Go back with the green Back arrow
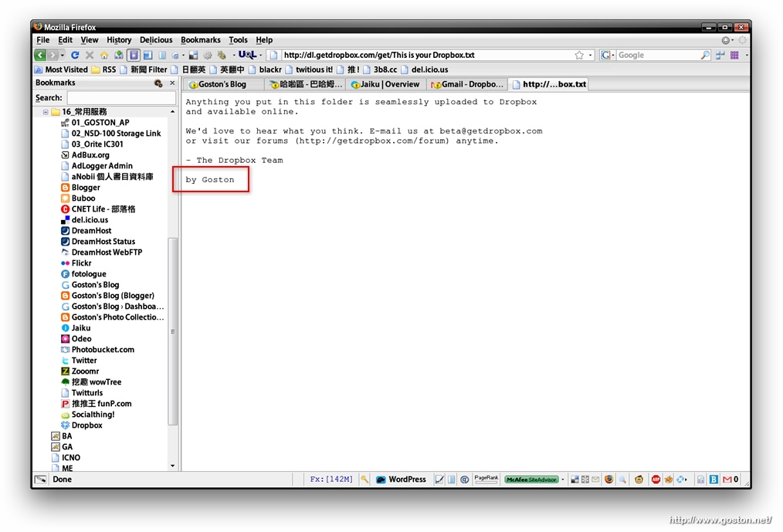The image size is (783, 532). tap(40, 55)
